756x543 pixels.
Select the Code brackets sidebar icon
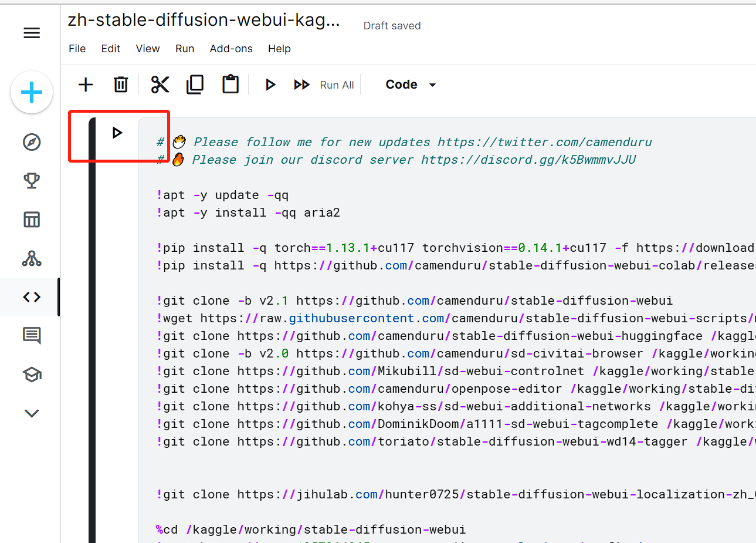[32, 297]
